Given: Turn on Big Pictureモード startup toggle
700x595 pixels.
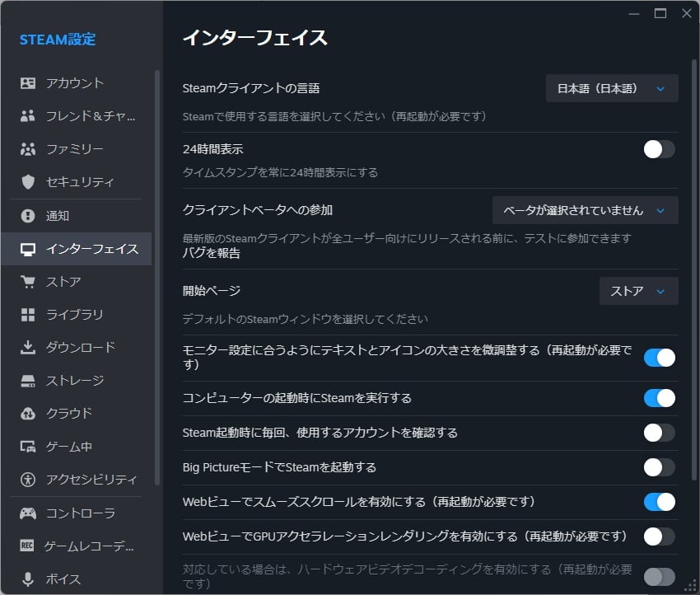Looking at the screenshot, I should 659,467.
